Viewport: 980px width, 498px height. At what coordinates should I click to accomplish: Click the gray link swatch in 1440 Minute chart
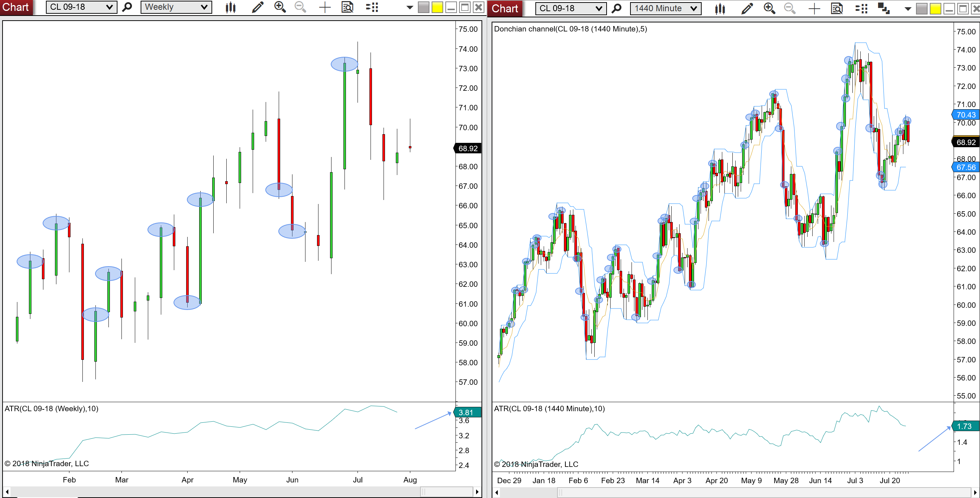pos(922,9)
